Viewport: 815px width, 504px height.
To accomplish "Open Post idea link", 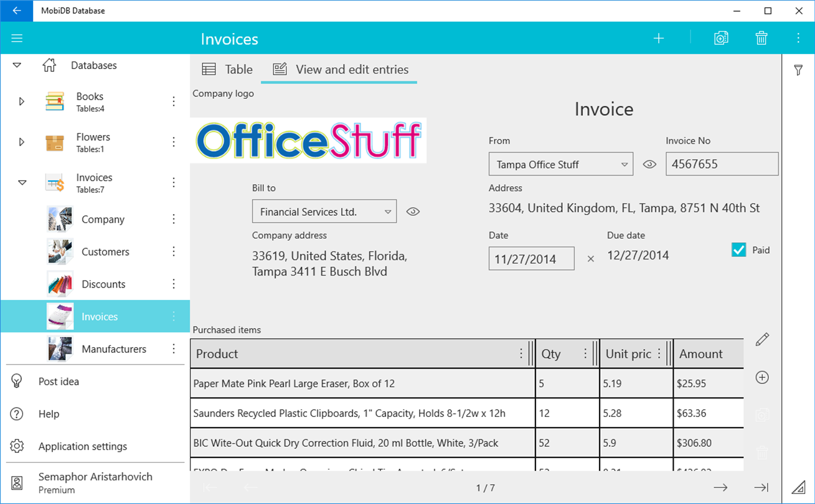I will 59,381.
